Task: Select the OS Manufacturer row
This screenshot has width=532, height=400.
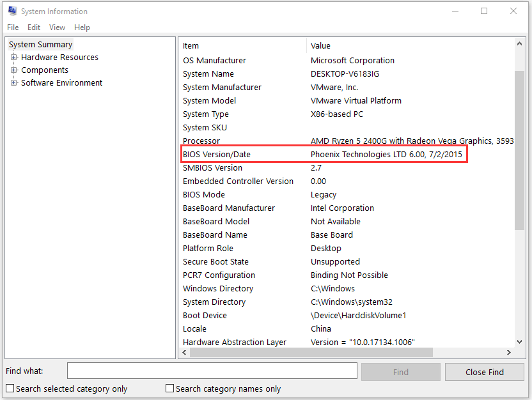Action: 347,60
